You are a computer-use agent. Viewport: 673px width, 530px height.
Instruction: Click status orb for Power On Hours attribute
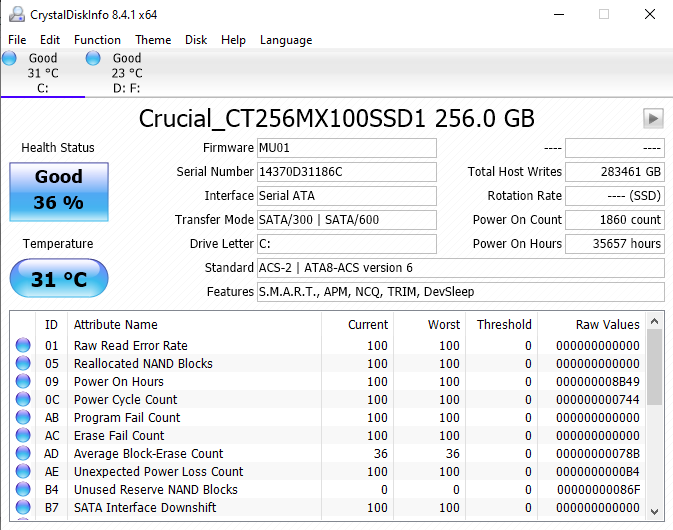[23, 381]
